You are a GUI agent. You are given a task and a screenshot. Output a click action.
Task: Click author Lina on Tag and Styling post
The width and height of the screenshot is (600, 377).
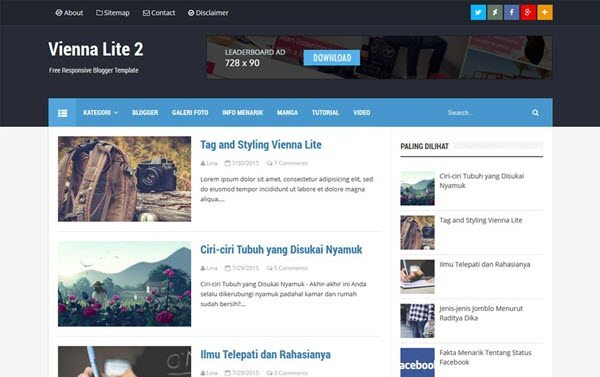pyautogui.click(x=209, y=163)
